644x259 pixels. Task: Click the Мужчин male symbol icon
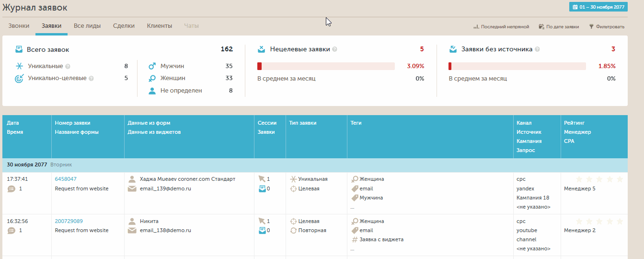pos(152,66)
